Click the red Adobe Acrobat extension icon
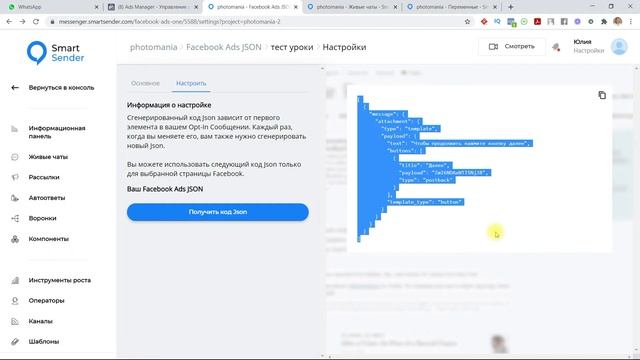 (537, 22)
